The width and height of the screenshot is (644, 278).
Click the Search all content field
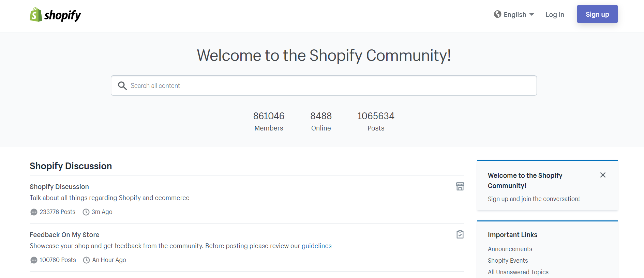(324, 86)
